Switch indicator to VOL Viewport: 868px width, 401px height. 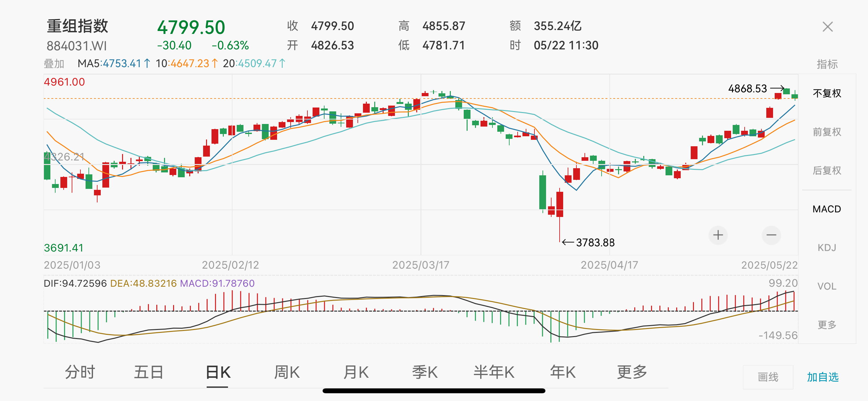[x=827, y=286]
